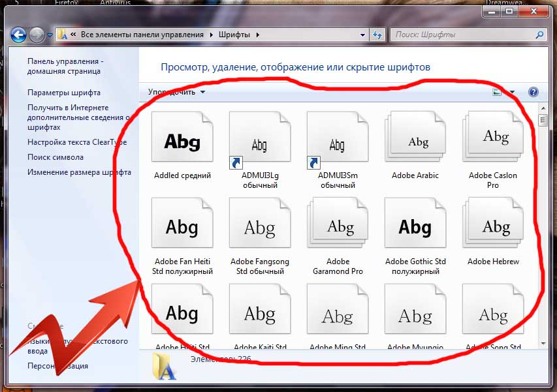Click the Fonts folder icon in details pane
The height and width of the screenshot is (392, 557).
pyautogui.click(x=164, y=367)
